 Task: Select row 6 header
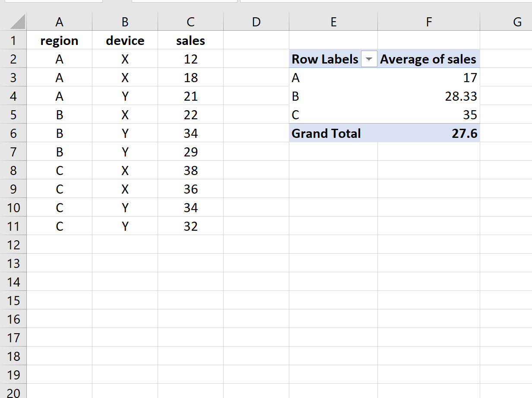(x=13, y=133)
